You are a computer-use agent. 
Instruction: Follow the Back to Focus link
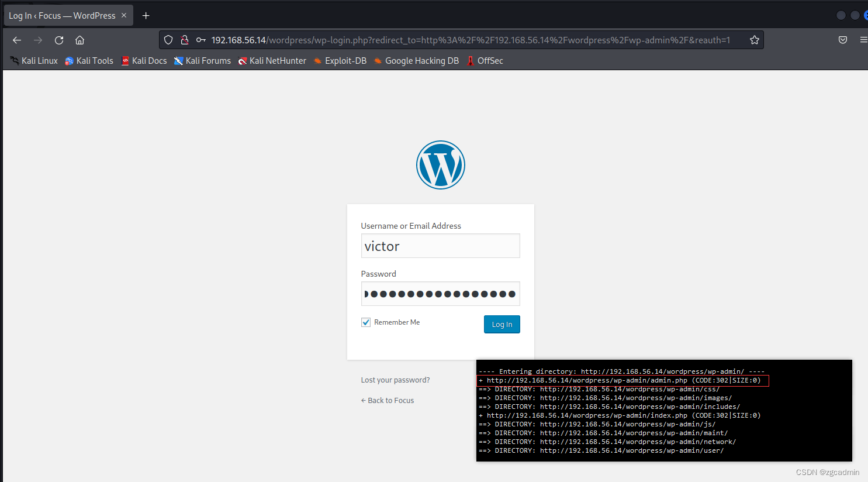388,401
